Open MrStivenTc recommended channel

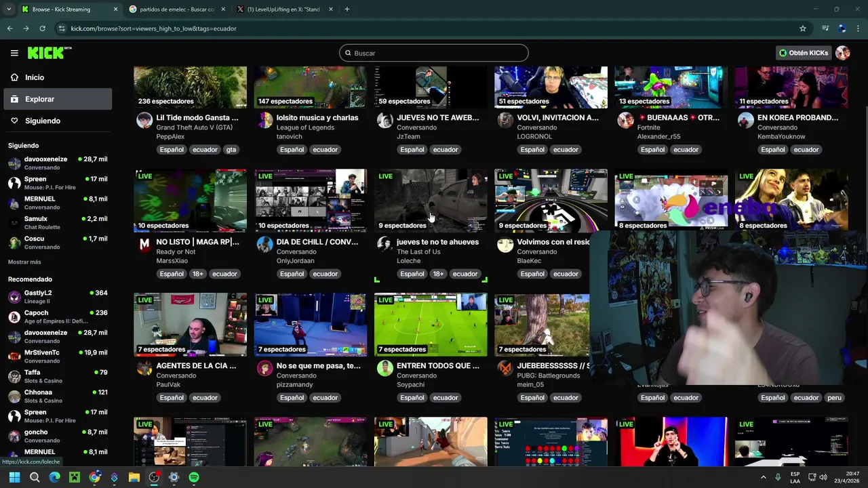point(58,357)
